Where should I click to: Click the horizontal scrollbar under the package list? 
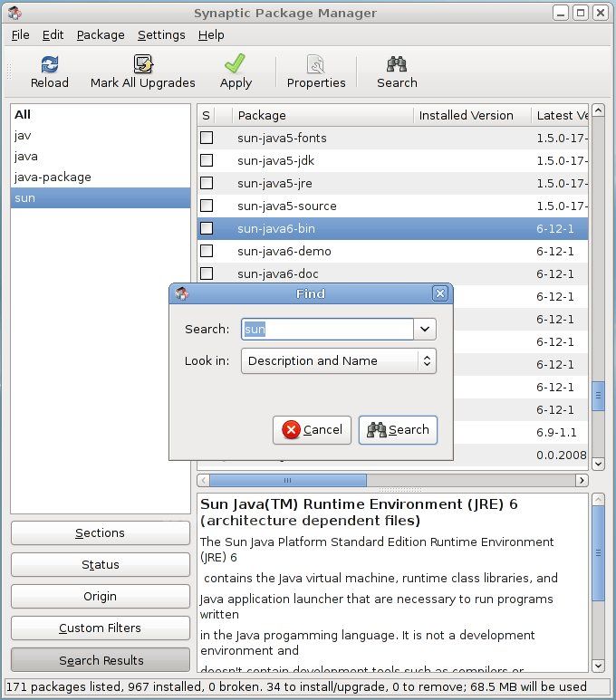(x=288, y=480)
